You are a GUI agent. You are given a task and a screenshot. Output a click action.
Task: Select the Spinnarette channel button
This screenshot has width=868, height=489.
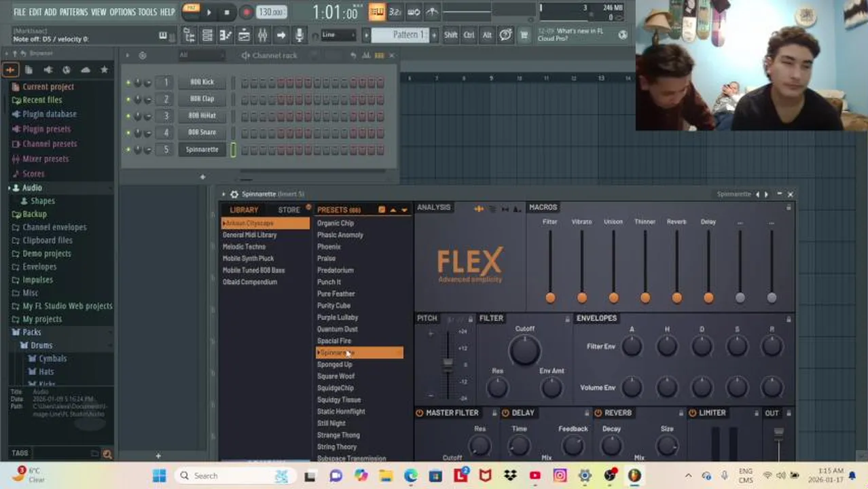coord(202,149)
